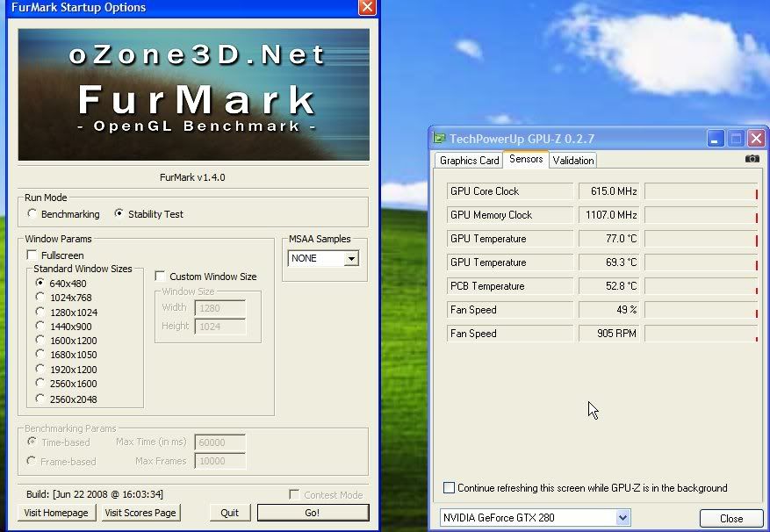
Task: Choose the 2560x2048 window size
Action: pyautogui.click(x=40, y=399)
